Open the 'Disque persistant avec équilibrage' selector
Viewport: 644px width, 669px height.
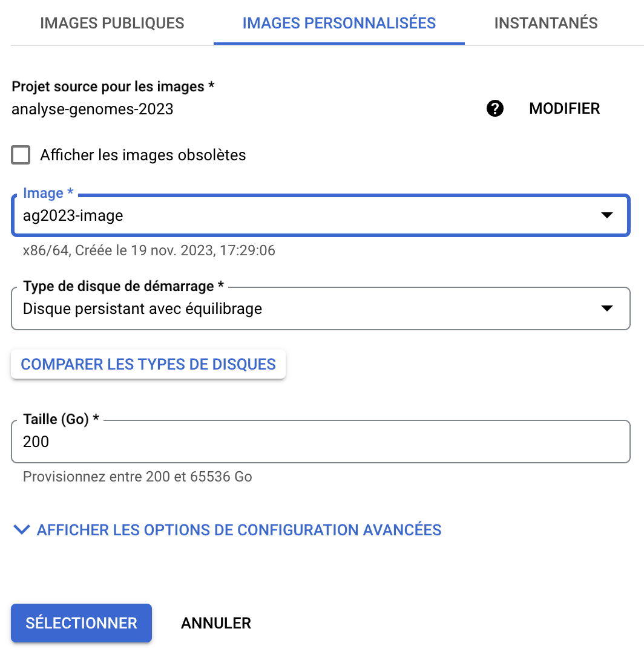[x=303, y=308]
